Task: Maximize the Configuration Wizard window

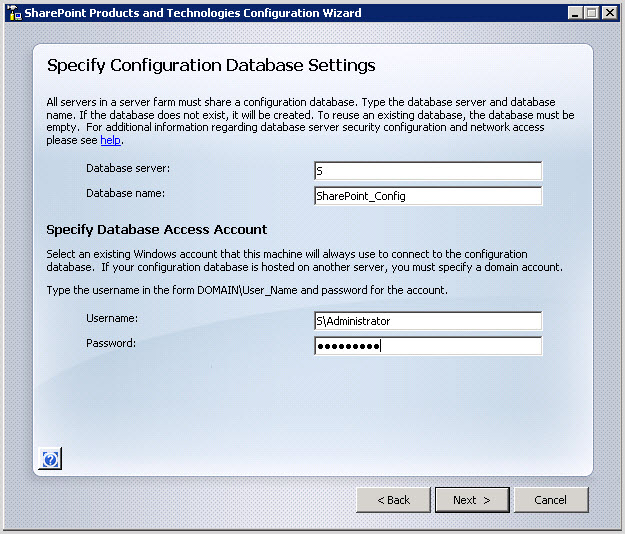Action: coord(592,13)
